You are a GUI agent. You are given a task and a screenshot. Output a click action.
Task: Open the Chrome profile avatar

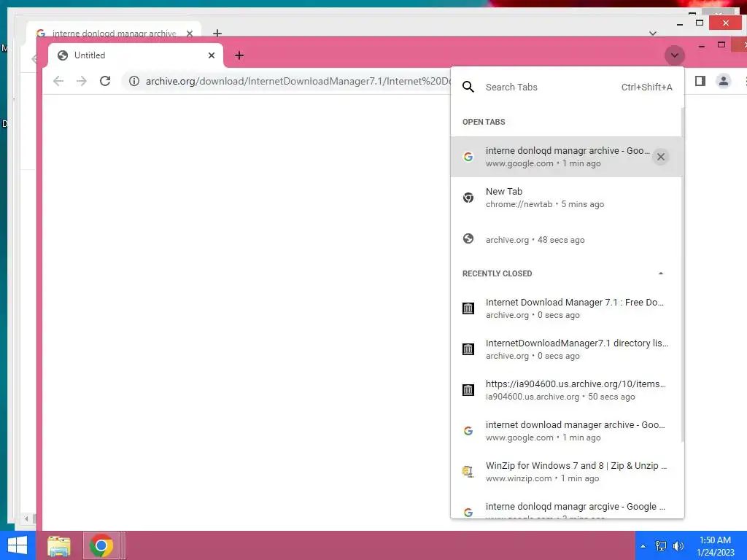(723, 81)
